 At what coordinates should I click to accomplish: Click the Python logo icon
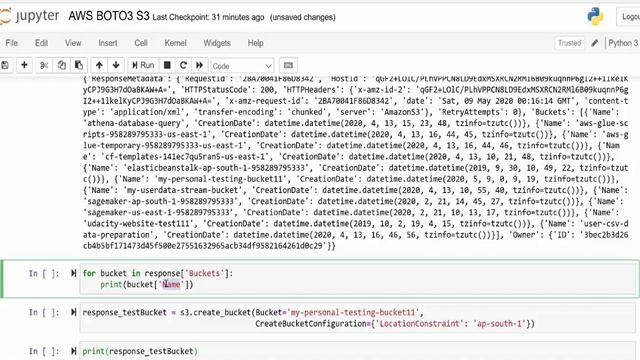pyautogui.click(x=596, y=16)
